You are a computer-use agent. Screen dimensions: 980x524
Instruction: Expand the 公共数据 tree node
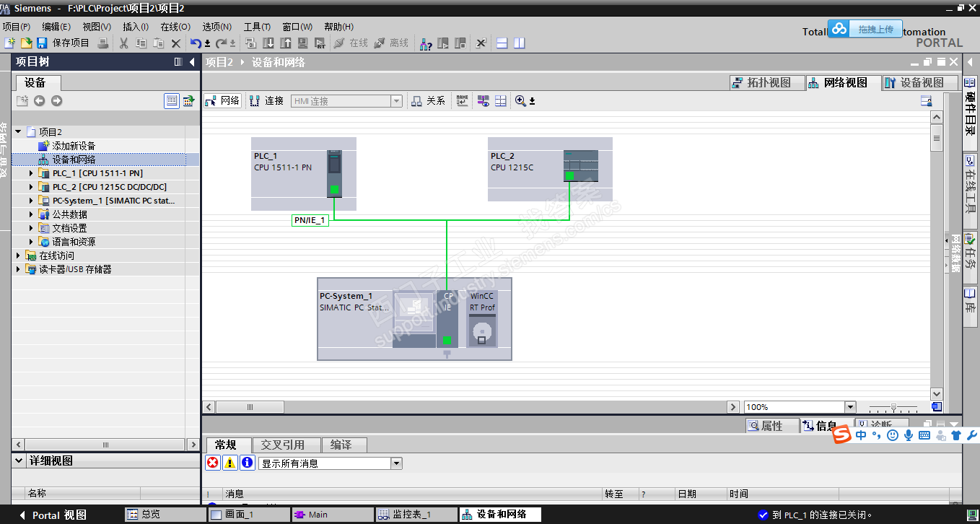click(31, 214)
